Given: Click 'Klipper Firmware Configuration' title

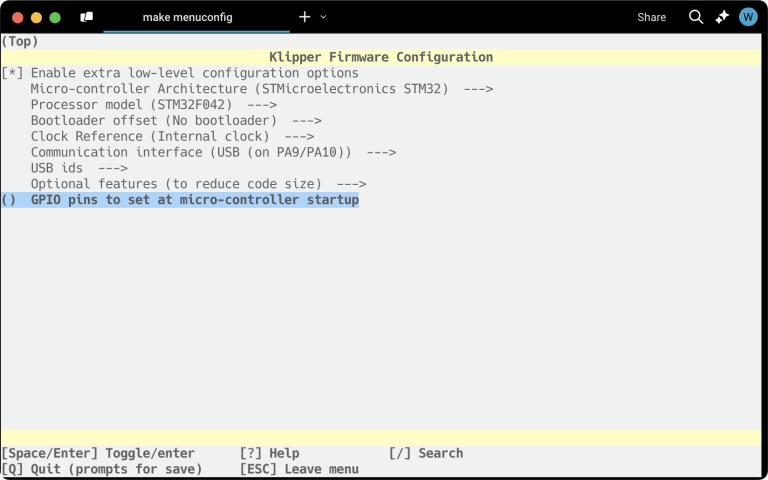Looking at the screenshot, I should point(381,57).
